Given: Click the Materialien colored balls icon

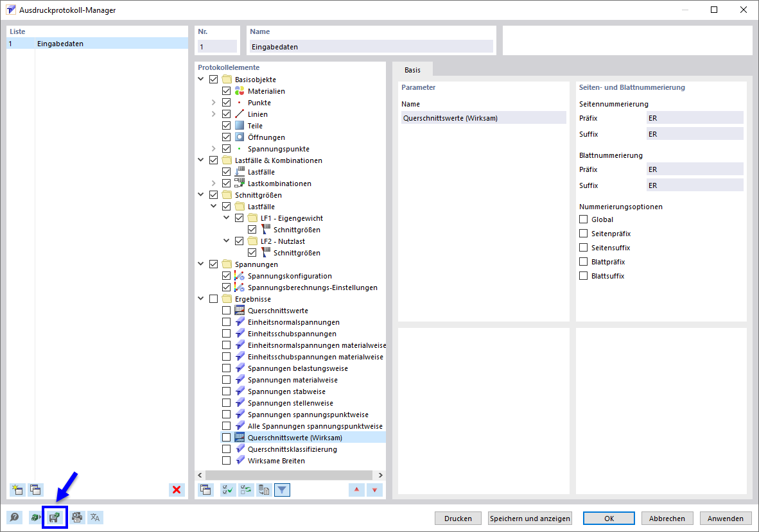Looking at the screenshot, I should click(240, 91).
